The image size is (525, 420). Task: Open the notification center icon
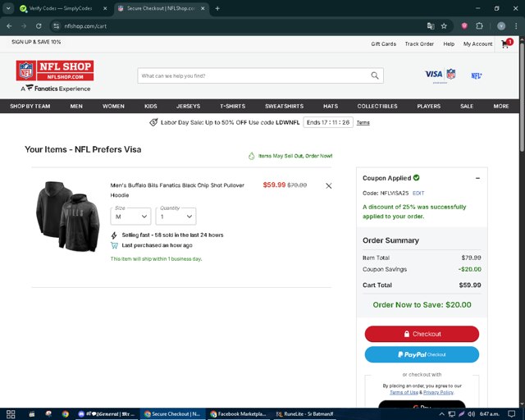[511, 414]
